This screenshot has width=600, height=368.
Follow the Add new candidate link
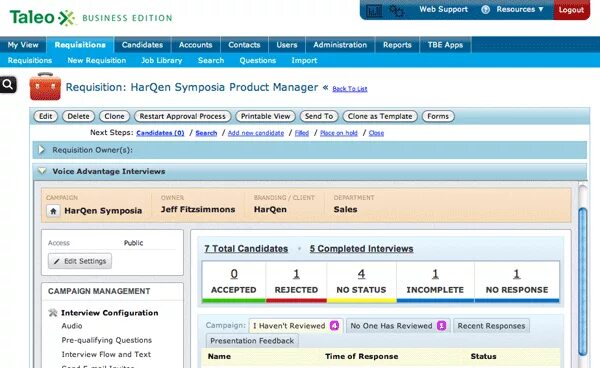(x=256, y=133)
